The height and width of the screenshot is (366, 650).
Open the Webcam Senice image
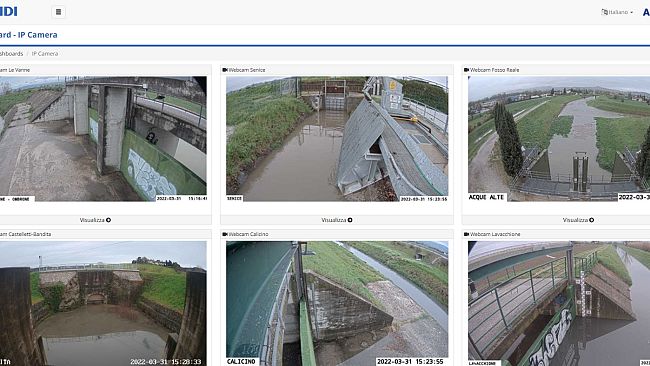click(x=337, y=139)
